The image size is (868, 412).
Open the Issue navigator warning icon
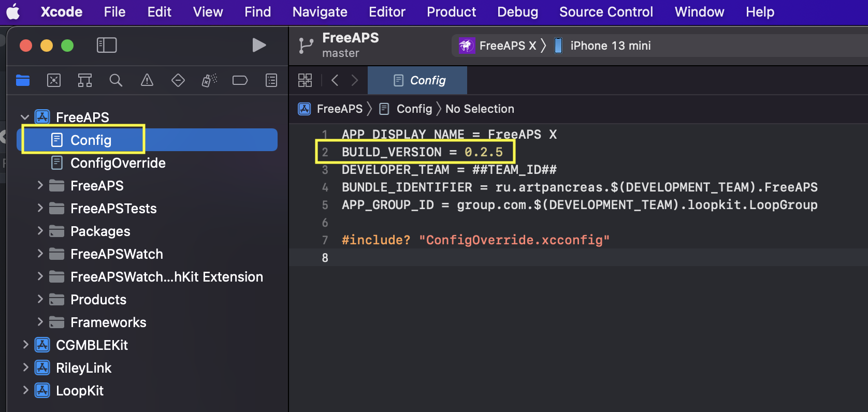click(147, 80)
